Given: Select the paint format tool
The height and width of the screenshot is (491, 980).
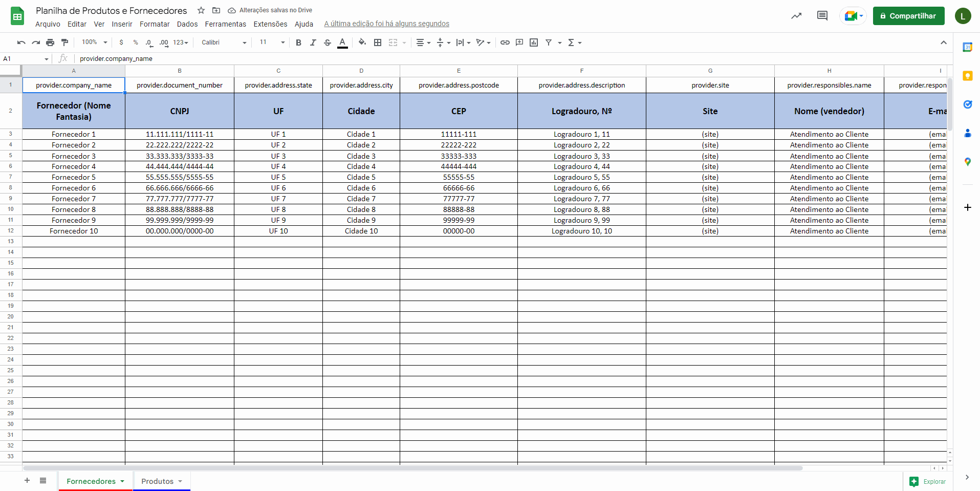Looking at the screenshot, I should tap(64, 42).
